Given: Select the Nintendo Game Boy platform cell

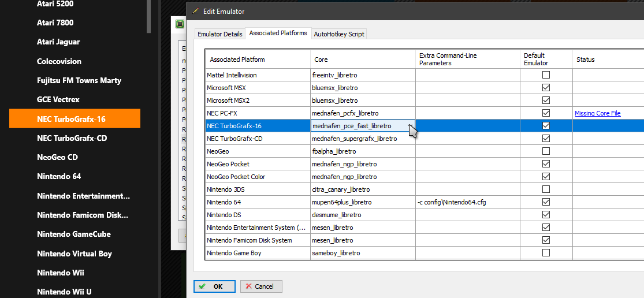Looking at the screenshot, I should coord(258,253).
